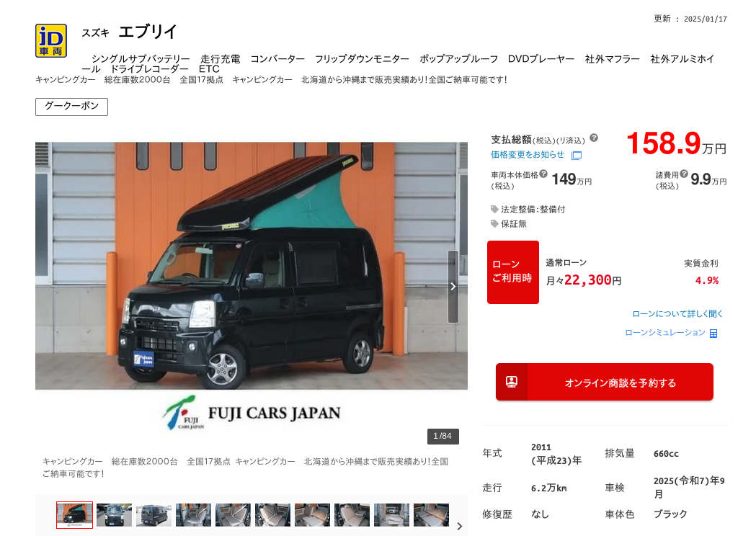Click the red ローンご利用時 box
Image resolution: width=756 pixels, height=536 pixels.
coord(513,272)
